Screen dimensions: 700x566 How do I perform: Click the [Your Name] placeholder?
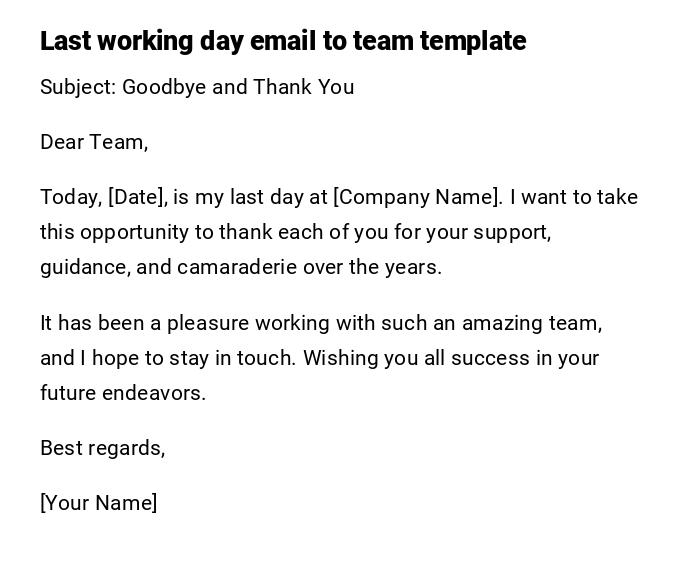pyautogui.click(x=98, y=503)
